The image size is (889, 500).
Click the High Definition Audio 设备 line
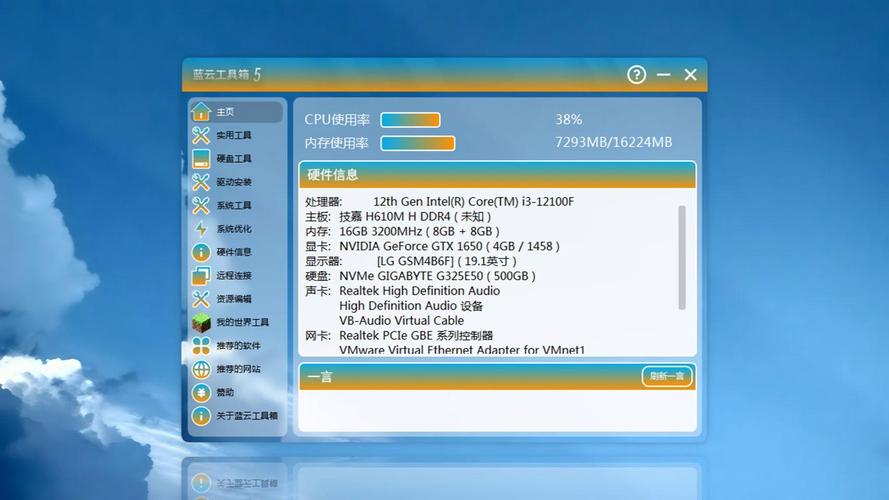(x=411, y=306)
